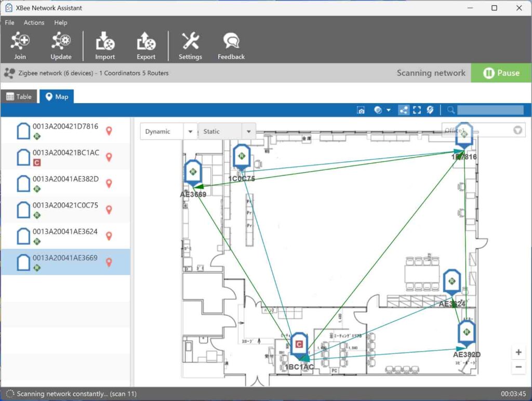
Task: Click router node AE3669 on the map
Action: click(193, 173)
